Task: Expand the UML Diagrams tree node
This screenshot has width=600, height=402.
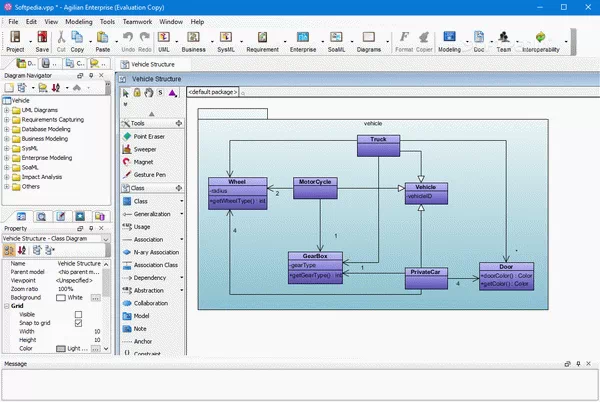Action: (7, 110)
